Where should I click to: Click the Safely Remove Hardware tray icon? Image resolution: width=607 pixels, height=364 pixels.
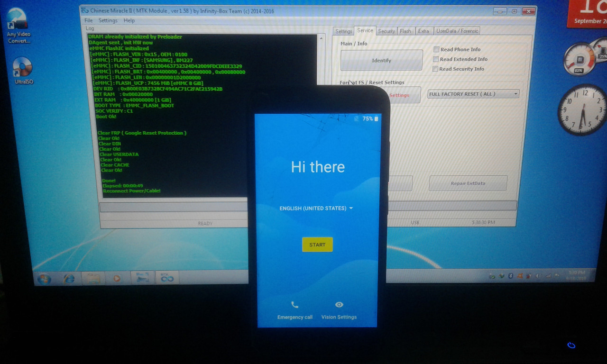(x=492, y=276)
